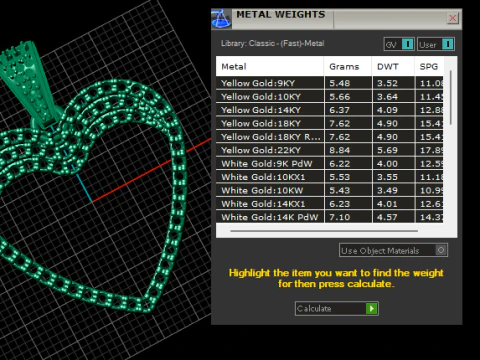Viewport: 480px width, 360px height.
Task: Sort by the DWT column header
Action: point(393,67)
